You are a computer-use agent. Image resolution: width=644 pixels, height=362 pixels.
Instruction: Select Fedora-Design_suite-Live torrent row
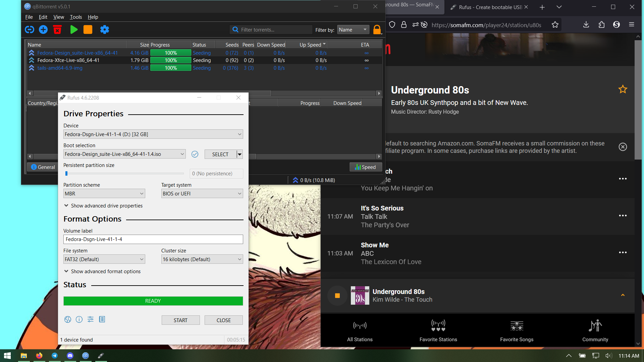[204, 53]
